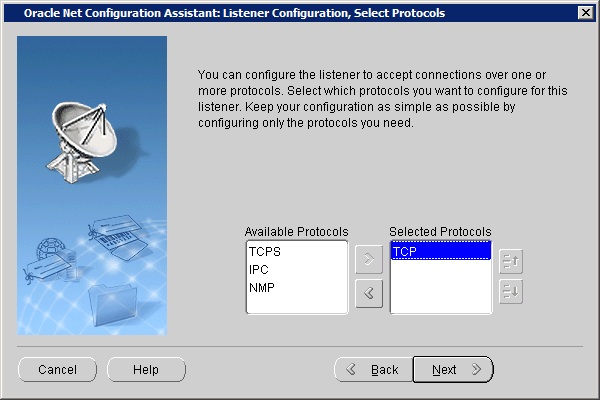Select IPC in Available Protocols
Image resolution: width=600 pixels, height=400 pixels.
pos(297,270)
